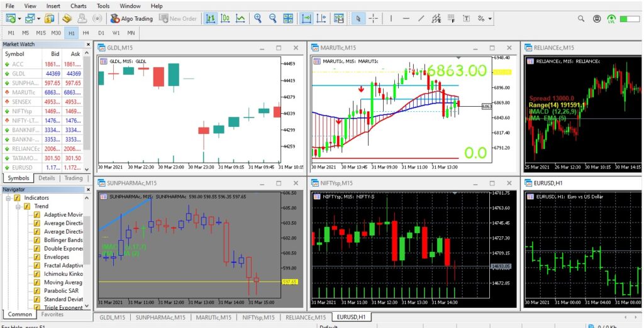Screen dimensions: 644x328
Task: Open the Profiles dropdown arrow
Action: 38,18
